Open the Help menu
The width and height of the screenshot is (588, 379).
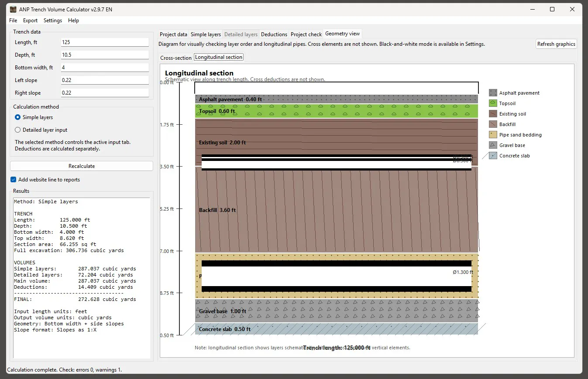74,20
